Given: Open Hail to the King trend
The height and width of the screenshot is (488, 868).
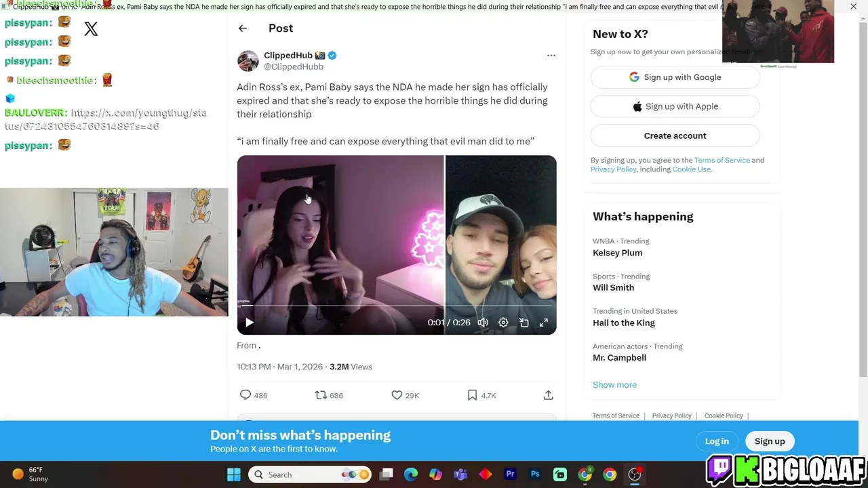Looking at the screenshot, I should coord(624,323).
